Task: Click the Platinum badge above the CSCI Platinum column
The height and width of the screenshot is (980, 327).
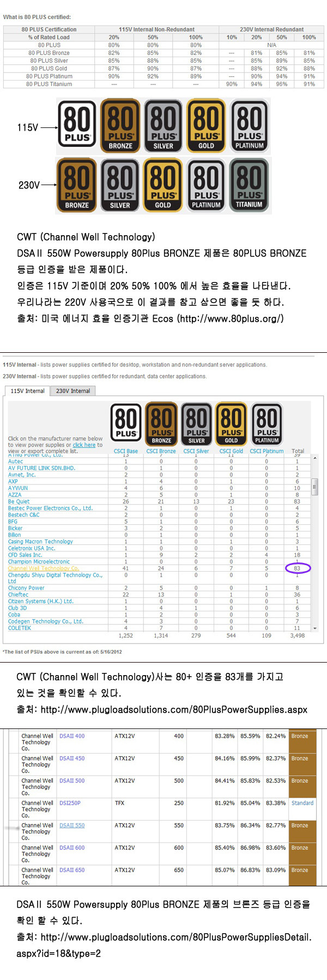Action: click(x=267, y=424)
